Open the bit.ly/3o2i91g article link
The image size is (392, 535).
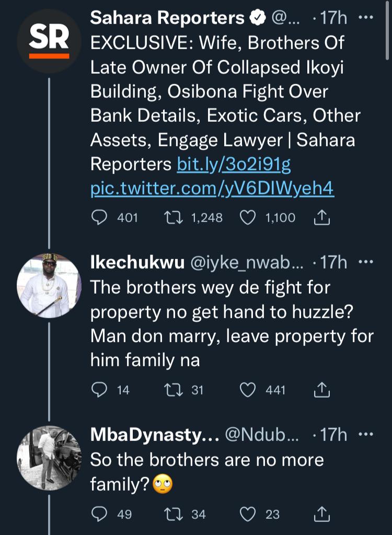[234, 165]
